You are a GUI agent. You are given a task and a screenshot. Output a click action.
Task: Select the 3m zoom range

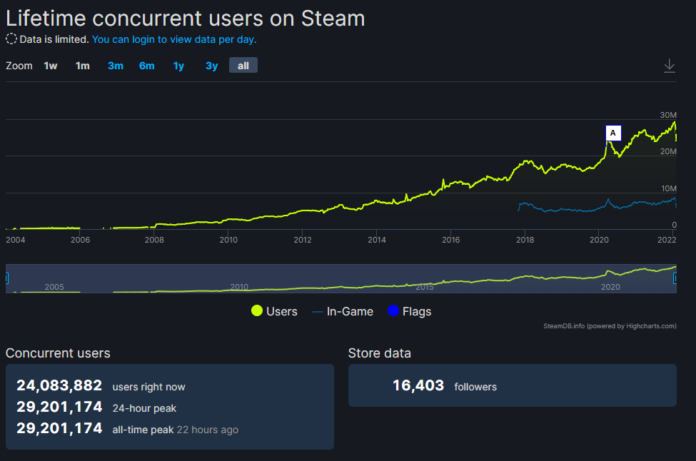115,66
